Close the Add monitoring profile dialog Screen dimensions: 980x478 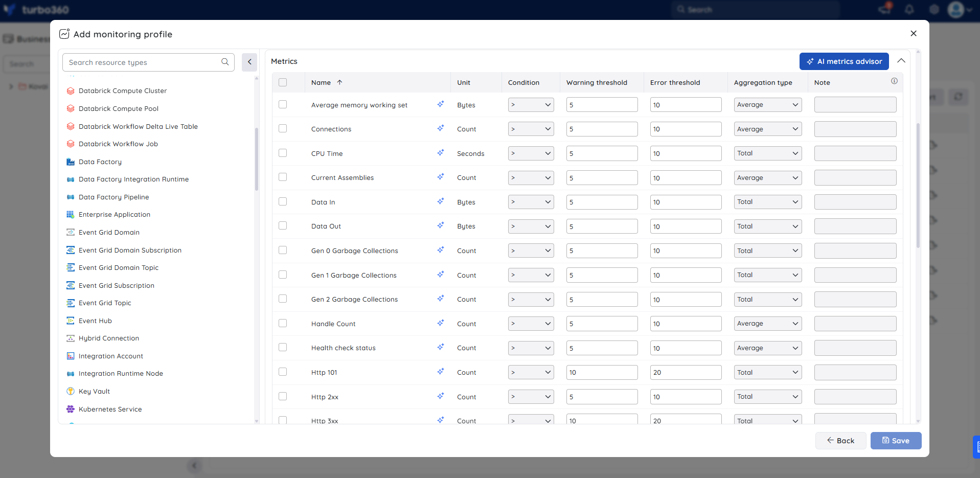coord(914,33)
